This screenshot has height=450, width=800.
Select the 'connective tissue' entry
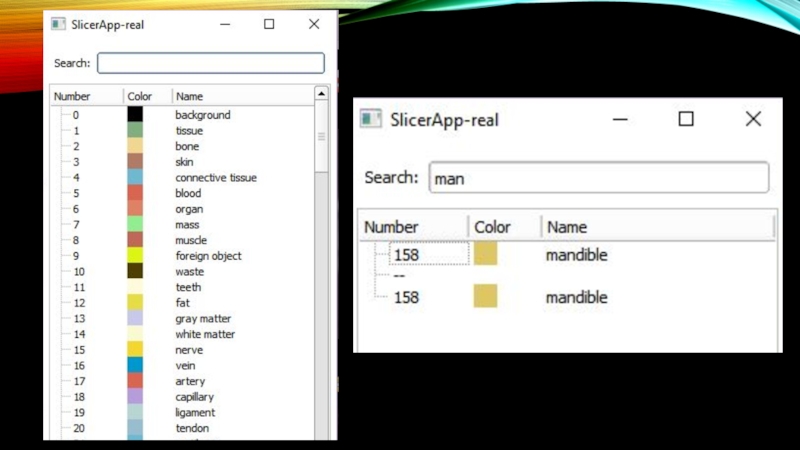point(216,178)
